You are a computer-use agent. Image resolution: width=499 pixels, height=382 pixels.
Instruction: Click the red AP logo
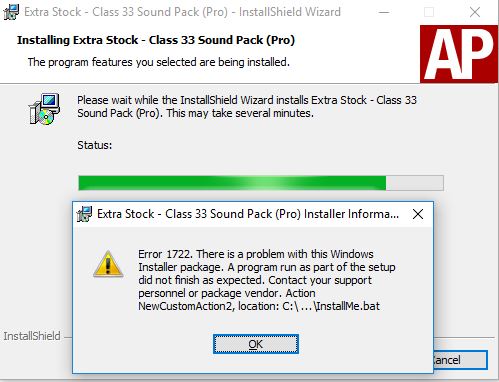pyautogui.click(x=459, y=54)
